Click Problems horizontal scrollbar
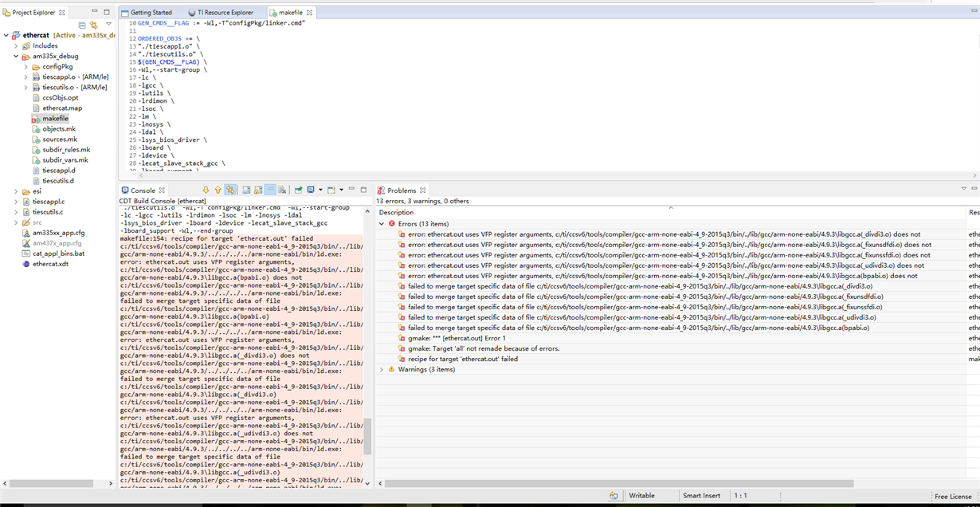Screen dimensions: 980x507 pyautogui.click(x=620, y=483)
